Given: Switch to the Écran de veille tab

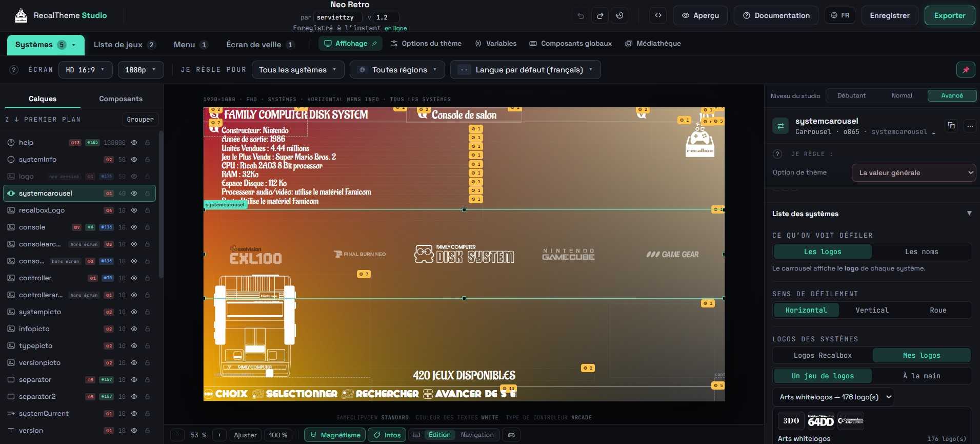Looking at the screenshot, I should (x=261, y=45).
